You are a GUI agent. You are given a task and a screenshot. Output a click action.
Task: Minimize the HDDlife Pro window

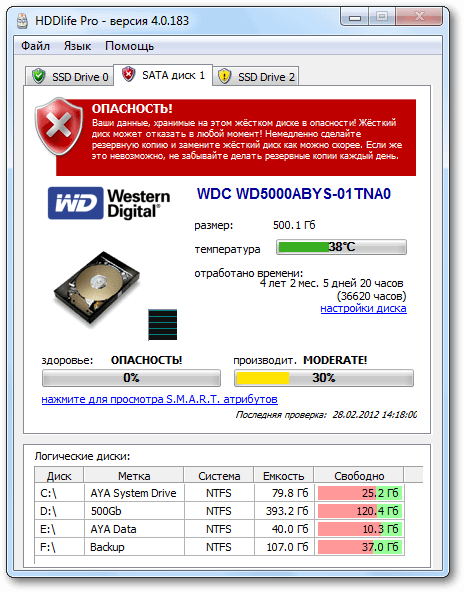[355, 17]
